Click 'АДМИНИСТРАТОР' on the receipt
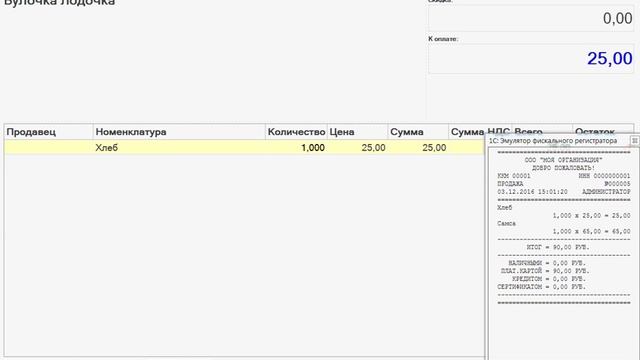Screen dimensions: 640x360 (x=606, y=191)
